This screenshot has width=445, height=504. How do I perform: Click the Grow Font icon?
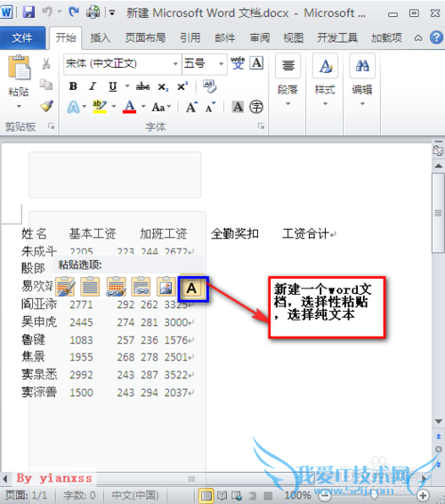(x=192, y=107)
